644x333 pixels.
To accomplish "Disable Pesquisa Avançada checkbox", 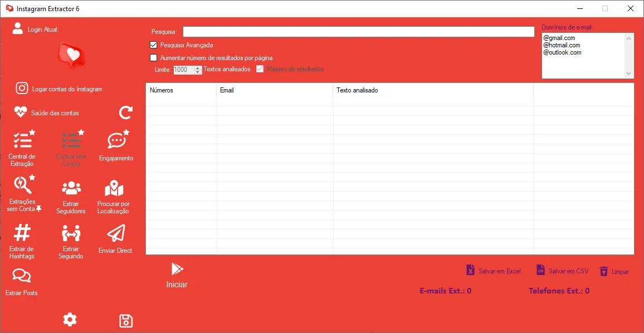I will [x=154, y=45].
